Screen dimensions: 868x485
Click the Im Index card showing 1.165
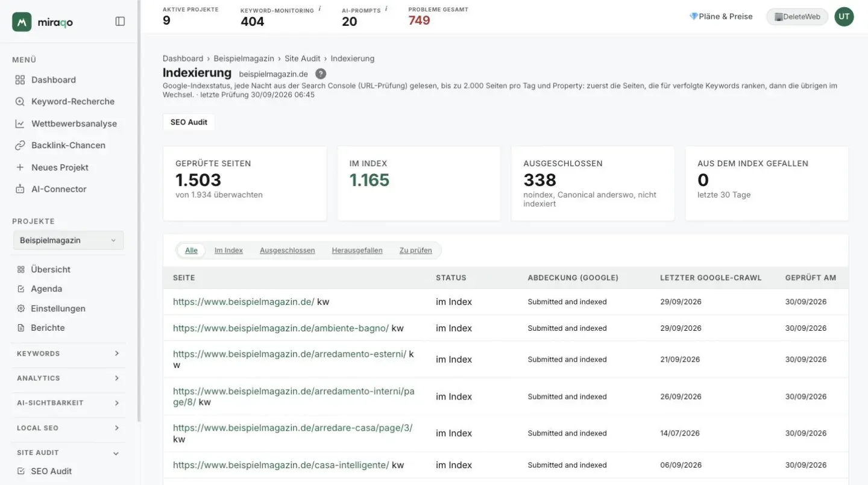[419, 184]
